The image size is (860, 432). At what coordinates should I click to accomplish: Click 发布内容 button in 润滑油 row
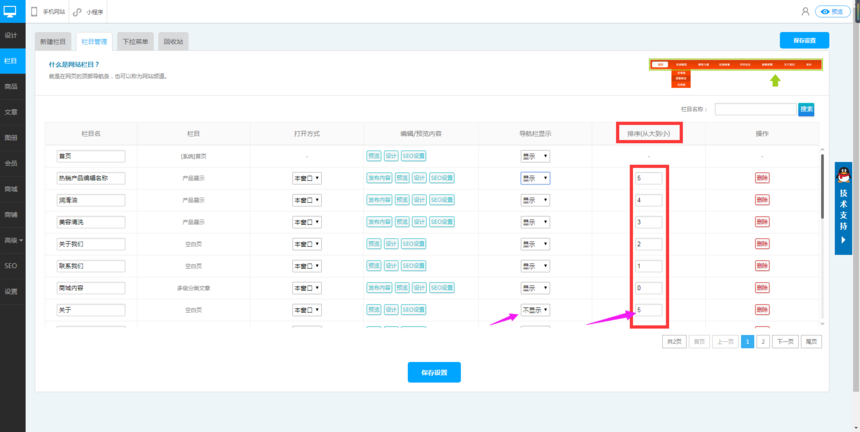click(x=380, y=200)
